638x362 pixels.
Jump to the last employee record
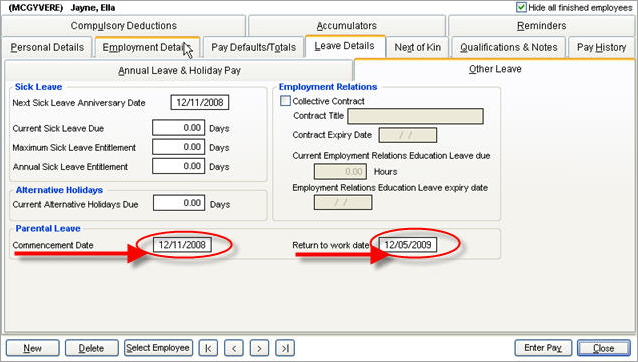tap(285, 348)
